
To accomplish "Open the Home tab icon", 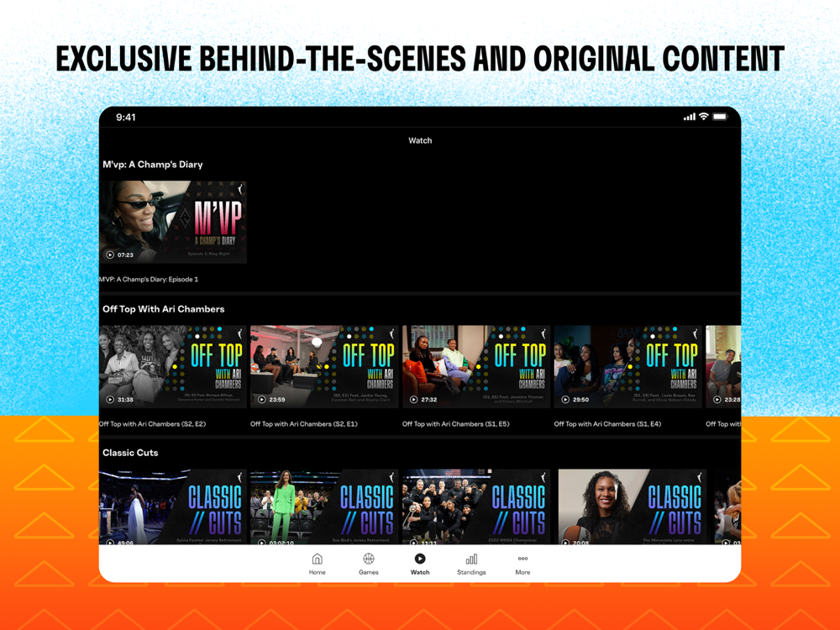I will (x=318, y=559).
